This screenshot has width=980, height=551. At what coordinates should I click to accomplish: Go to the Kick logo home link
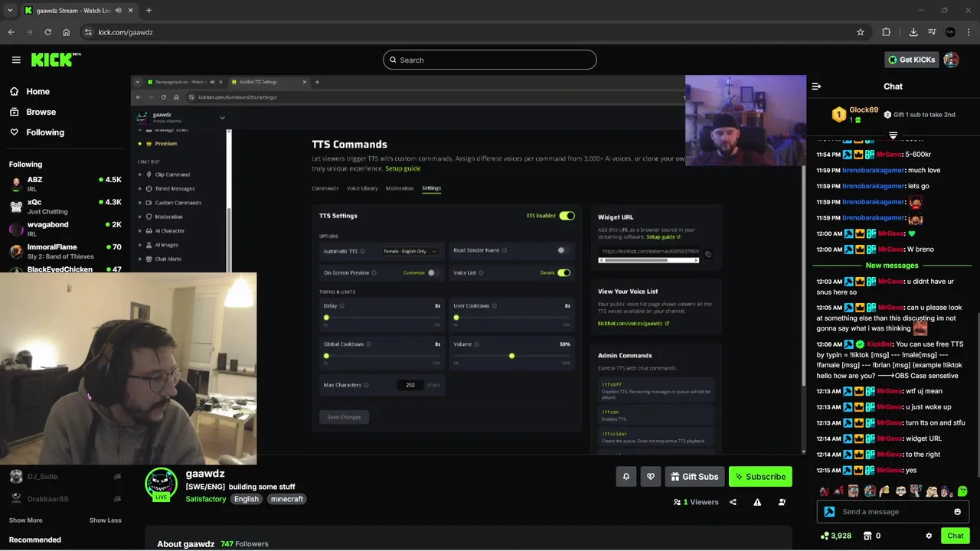(x=56, y=60)
